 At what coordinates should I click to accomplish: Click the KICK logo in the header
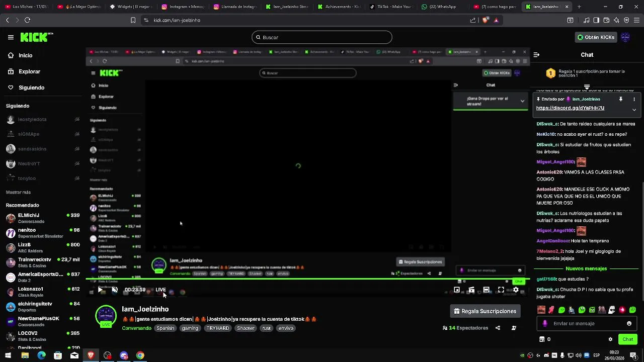coord(36,37)
